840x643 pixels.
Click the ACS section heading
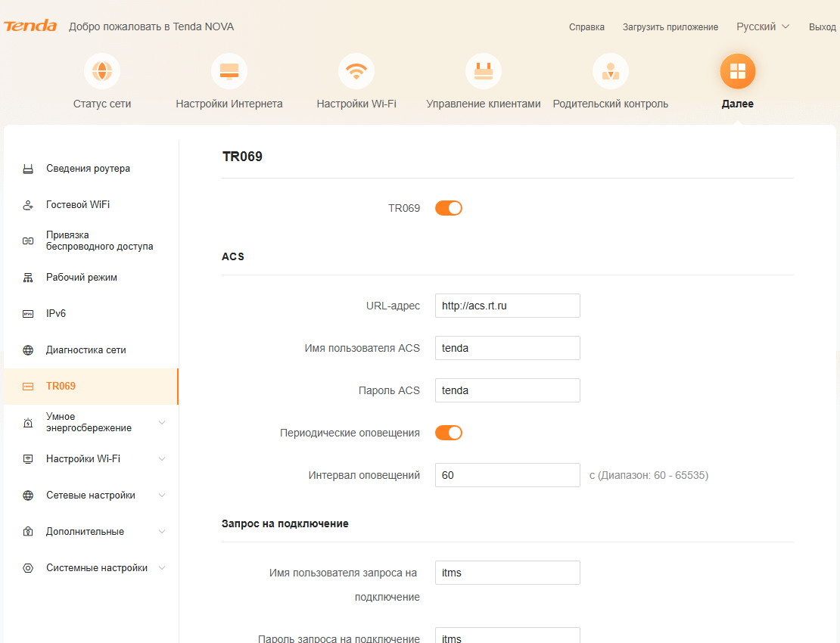(233, 256)
